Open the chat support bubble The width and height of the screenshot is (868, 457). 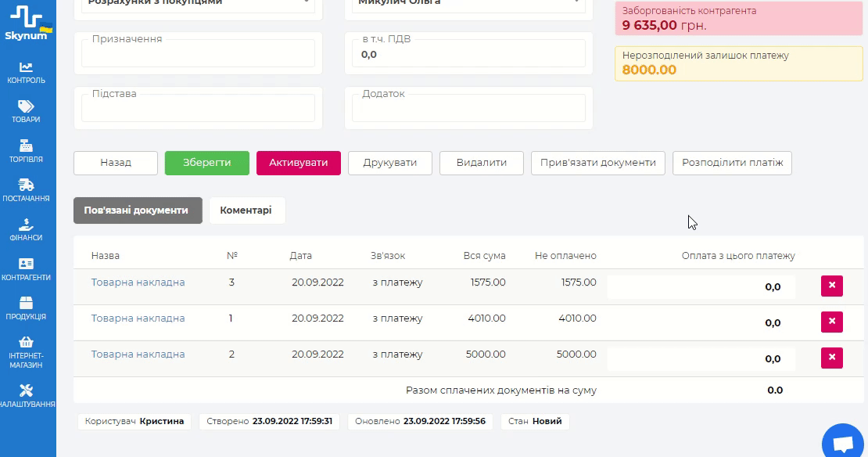coord(842,444)
